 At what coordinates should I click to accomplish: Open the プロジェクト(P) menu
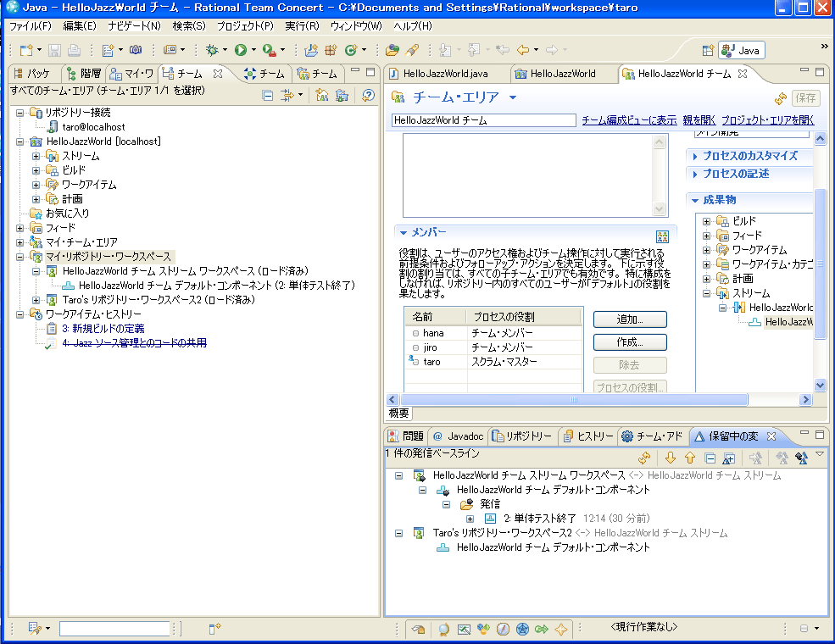(x=245, y=26)
